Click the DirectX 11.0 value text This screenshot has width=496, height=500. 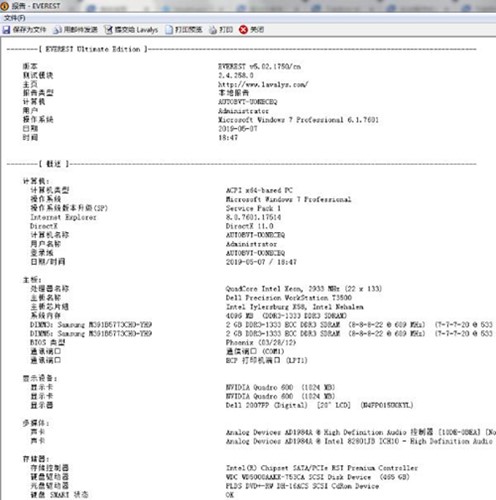click(x=250, y=226)
